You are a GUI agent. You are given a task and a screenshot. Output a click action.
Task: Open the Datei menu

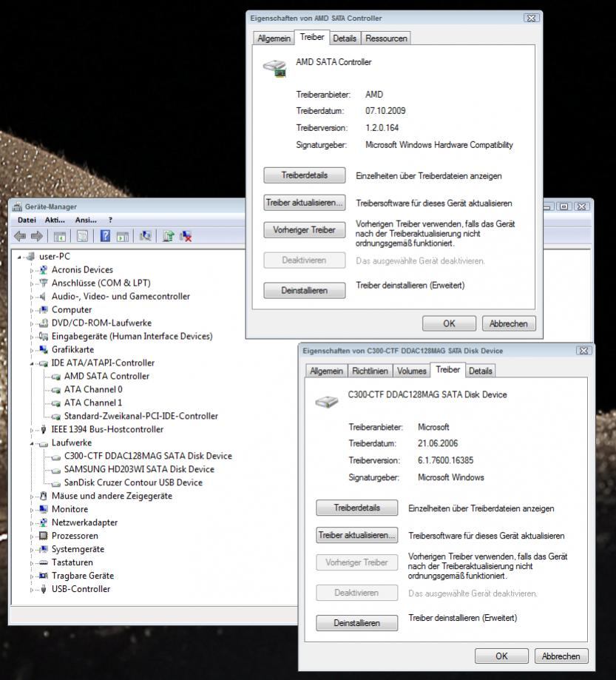[27, 221]
